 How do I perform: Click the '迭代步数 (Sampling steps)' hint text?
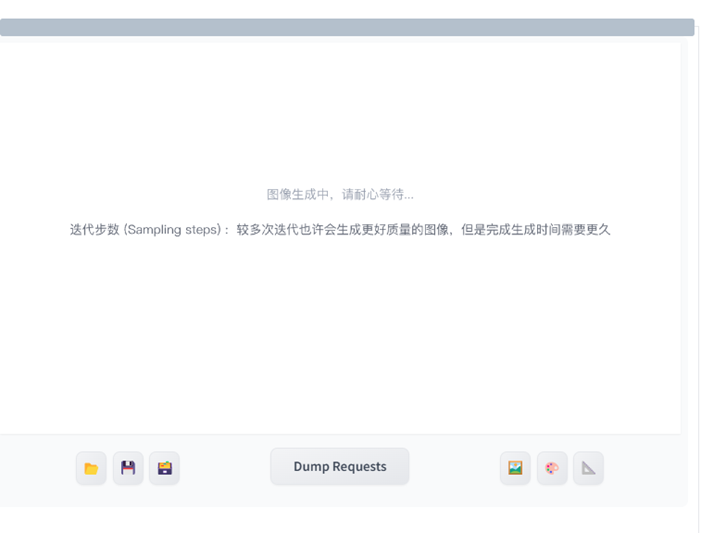pos(340,229)
